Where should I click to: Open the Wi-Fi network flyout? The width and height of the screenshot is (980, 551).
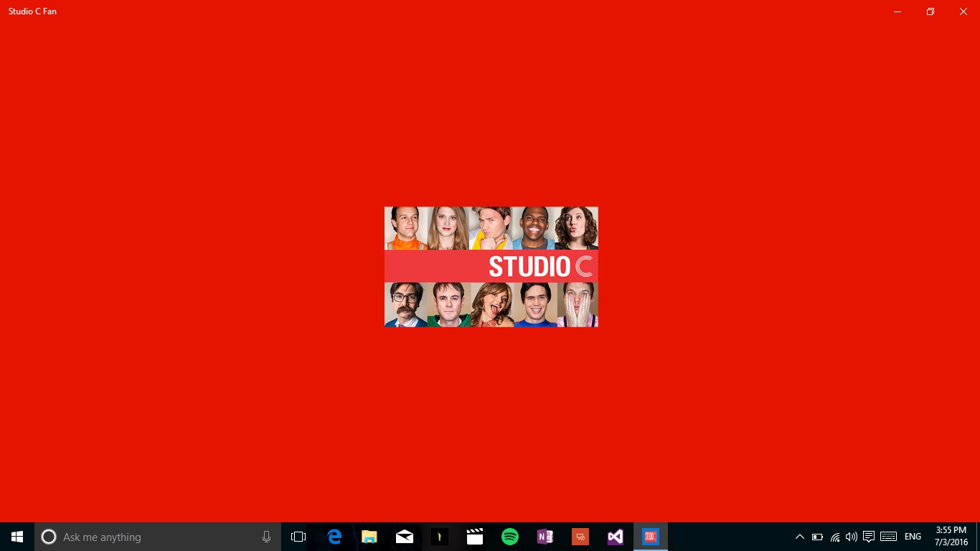[x=834, y=537]
